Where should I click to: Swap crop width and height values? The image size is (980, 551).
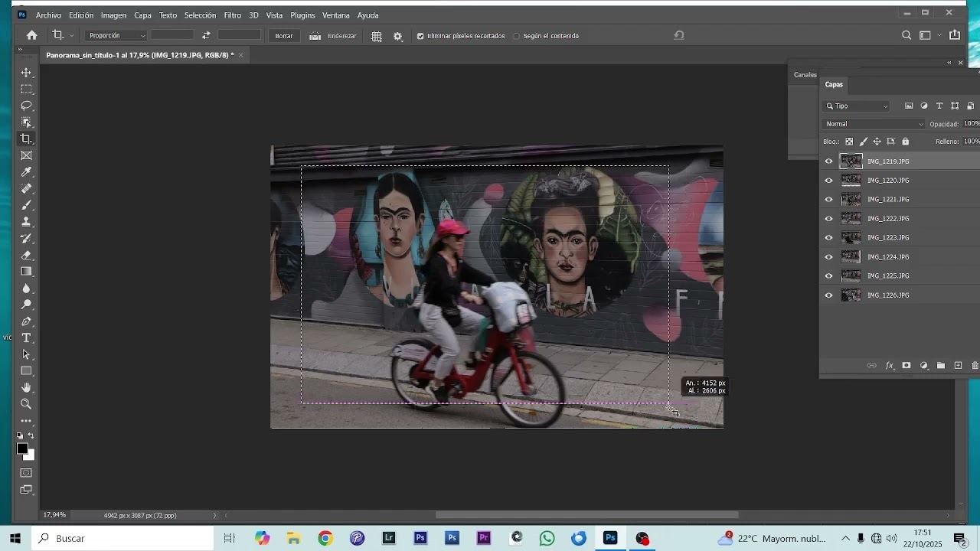click(206, 35)
